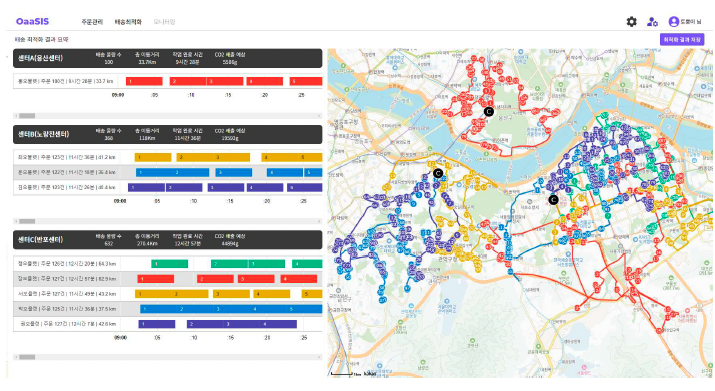Select red trip block 1 in Center A
Image resolution: width=715 pixels, height=391 pixels.
[144, 81]
